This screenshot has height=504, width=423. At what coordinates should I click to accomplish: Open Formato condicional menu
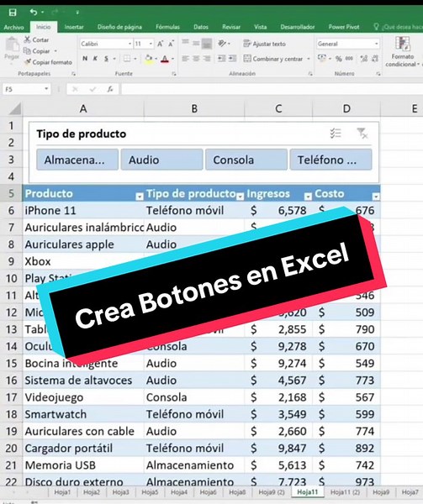(403, 52)
